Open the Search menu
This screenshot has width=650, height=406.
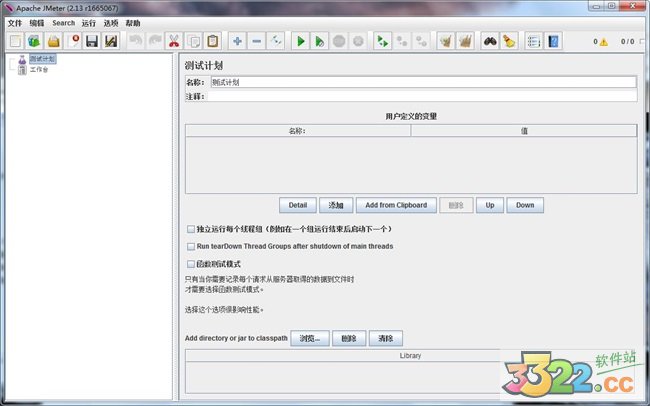[x=63, y=23]
